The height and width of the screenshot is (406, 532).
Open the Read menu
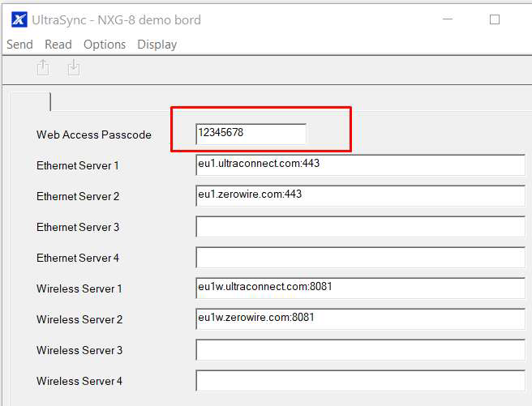point(58,45)
